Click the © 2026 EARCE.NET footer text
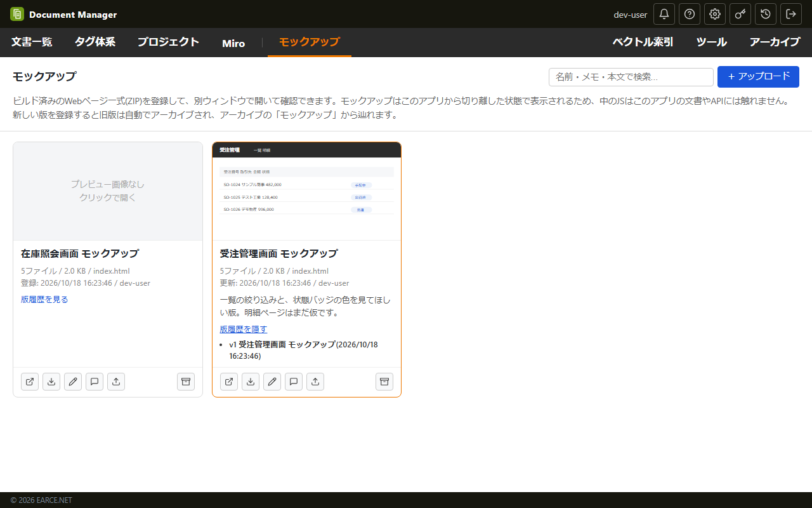812x508 pixels. (x=41, y=500)
